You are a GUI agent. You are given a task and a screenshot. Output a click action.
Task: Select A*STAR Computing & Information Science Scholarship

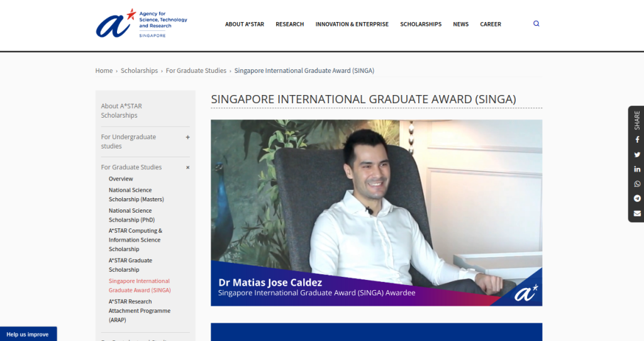pyautogui.click(x=136, y=240)
